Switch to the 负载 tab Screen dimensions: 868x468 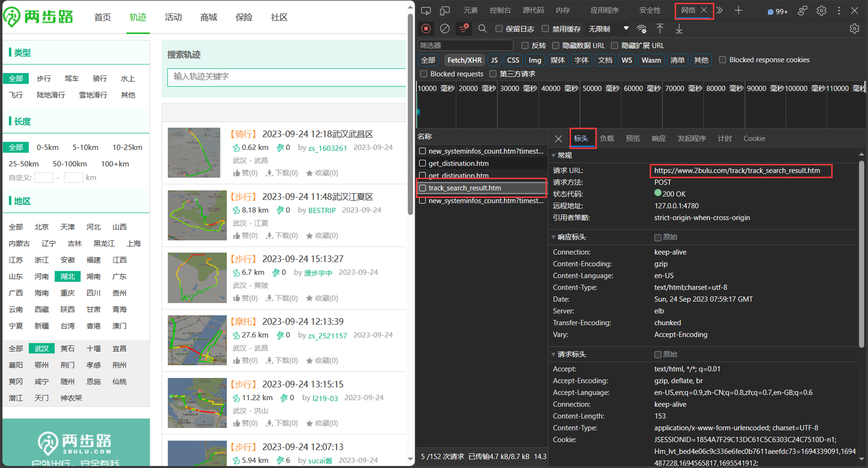tap(607, 138)
